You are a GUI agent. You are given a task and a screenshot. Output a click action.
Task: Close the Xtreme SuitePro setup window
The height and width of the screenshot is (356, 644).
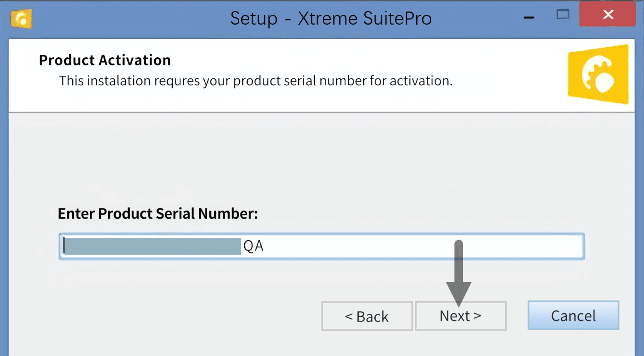[x=608, y=14]
